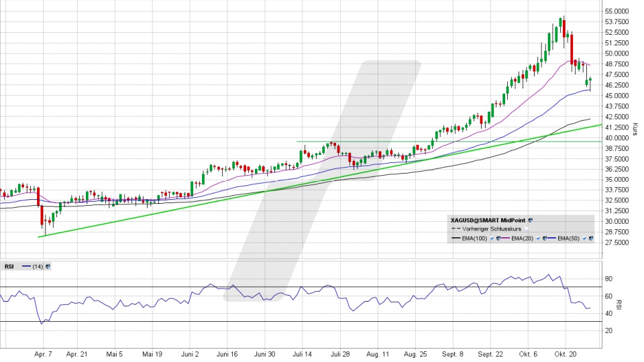Click the 80 level on RSI axis
This screenshot has height=362, width=644.
point(609,278)
